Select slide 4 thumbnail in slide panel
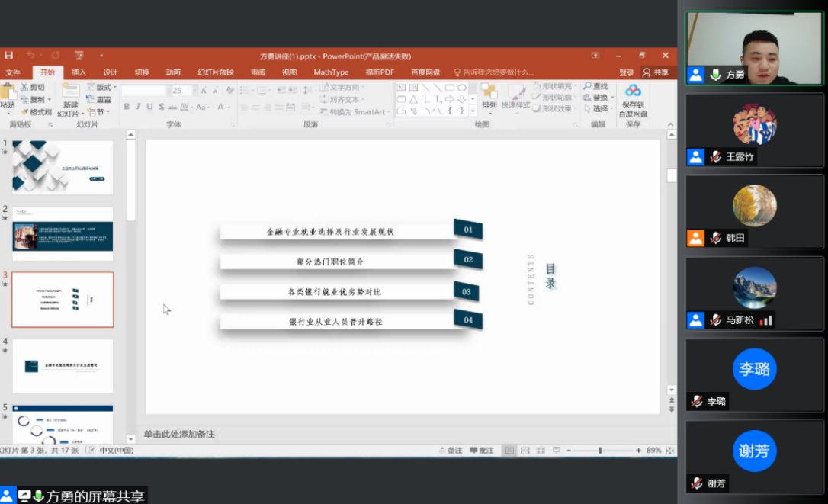The image size is (828, 504). (x=63, y=366)
